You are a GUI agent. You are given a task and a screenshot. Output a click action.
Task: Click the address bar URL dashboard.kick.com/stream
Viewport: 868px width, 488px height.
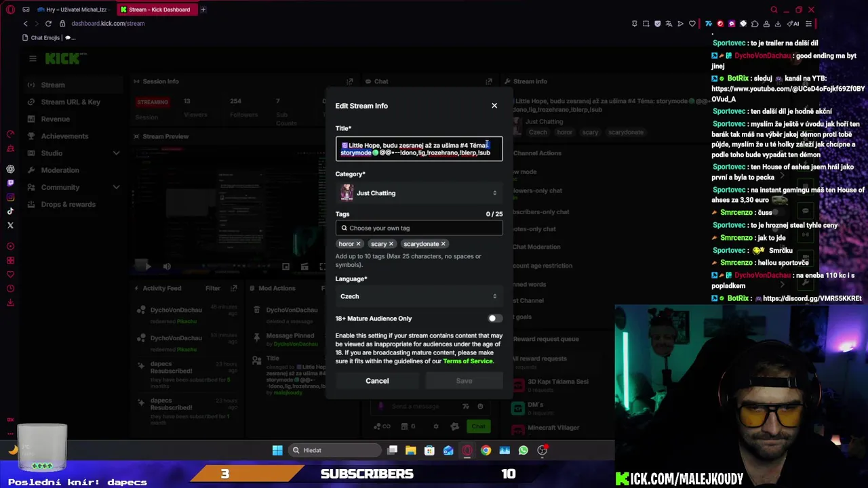tap(108, 23)
